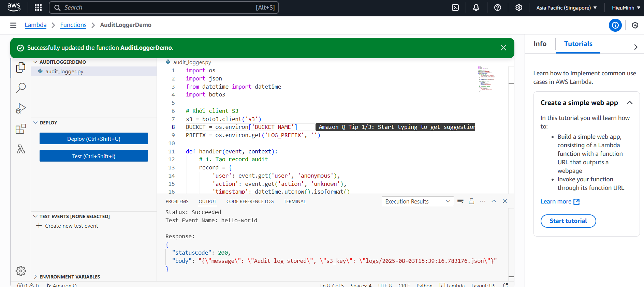
Task: Open the HieuMinh account menu
Action: [626, 7]
